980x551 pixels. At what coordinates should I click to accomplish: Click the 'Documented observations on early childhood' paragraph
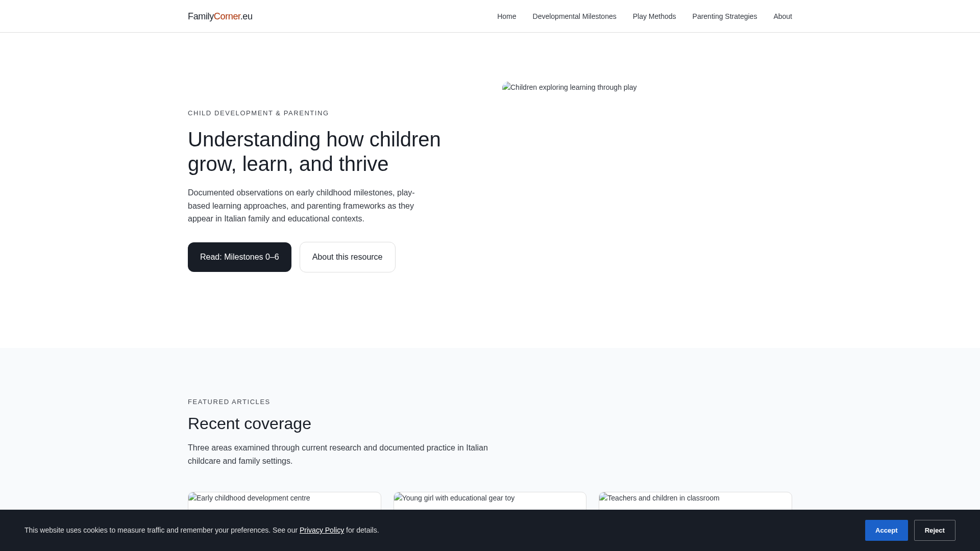pos(301,206)
